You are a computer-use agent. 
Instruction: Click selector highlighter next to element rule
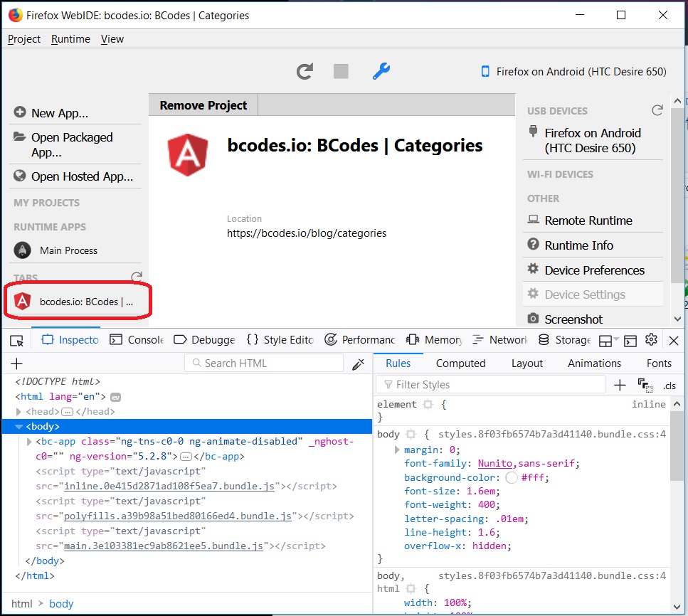pos(428,405)
